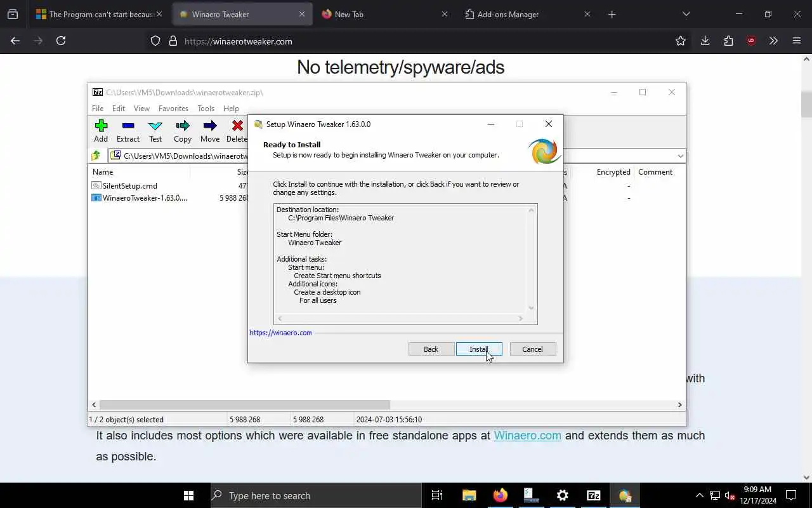
Task: Reload the page with the refresh icon
Action: pyautogui.click(x=61, y=41)
